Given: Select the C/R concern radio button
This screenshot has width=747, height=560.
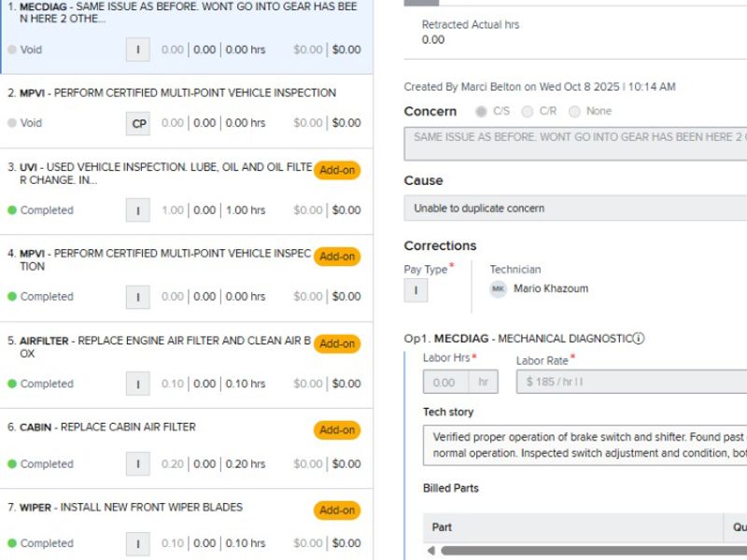Looking at the screenshot, I should point(528,111).
